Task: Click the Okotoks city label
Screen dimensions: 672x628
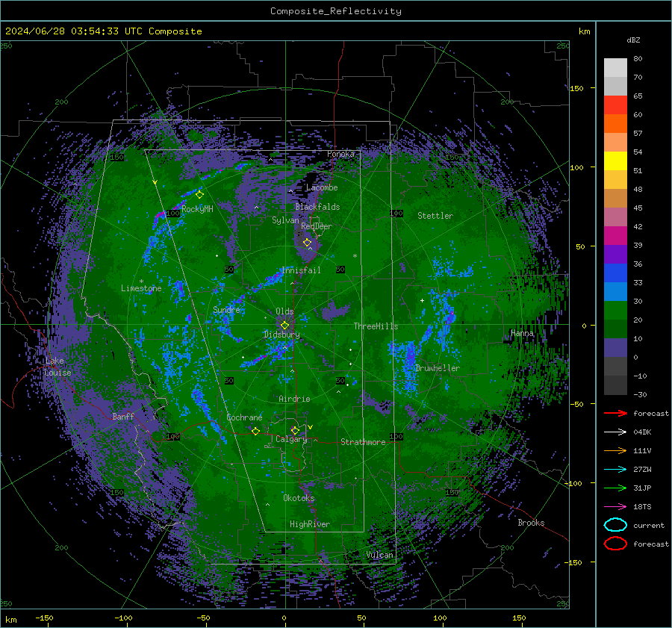Action: coord(299,498)
